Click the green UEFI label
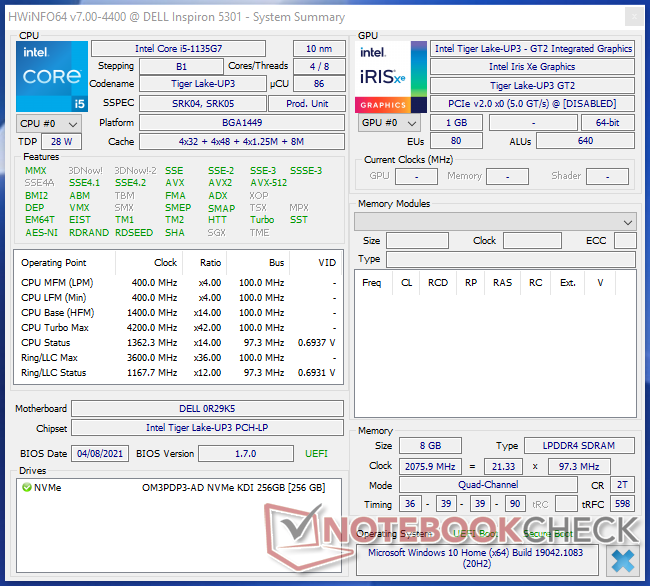 (x=316, y=453)
